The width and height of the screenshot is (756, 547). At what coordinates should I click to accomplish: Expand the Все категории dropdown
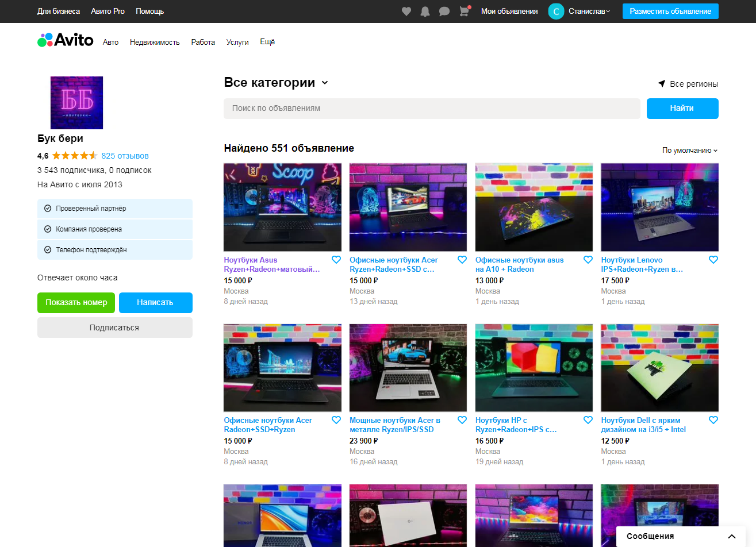click(276, 83)
